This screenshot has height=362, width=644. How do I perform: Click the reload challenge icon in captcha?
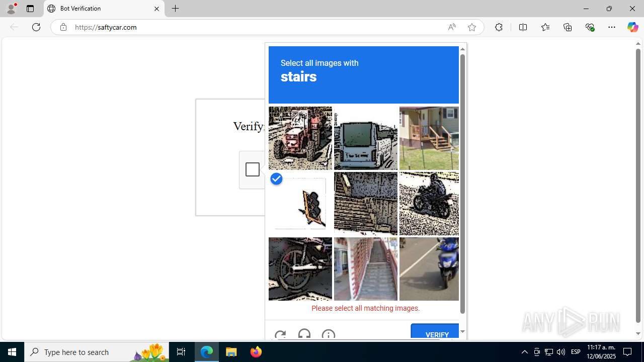[x=280, y=335]
